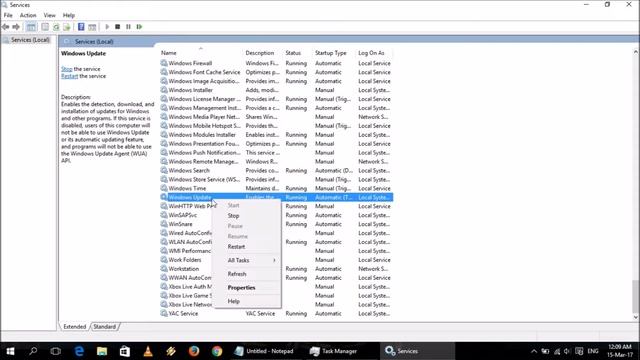Launch VLC media player from the taskbar
The height and width of the screenshot is (360, 640).
click(x=148, y=351)
